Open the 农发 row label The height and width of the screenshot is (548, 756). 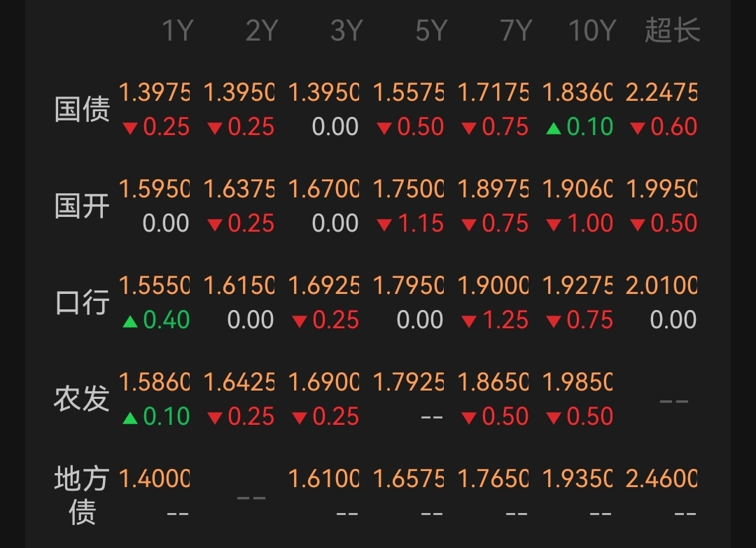click(82, 399)
